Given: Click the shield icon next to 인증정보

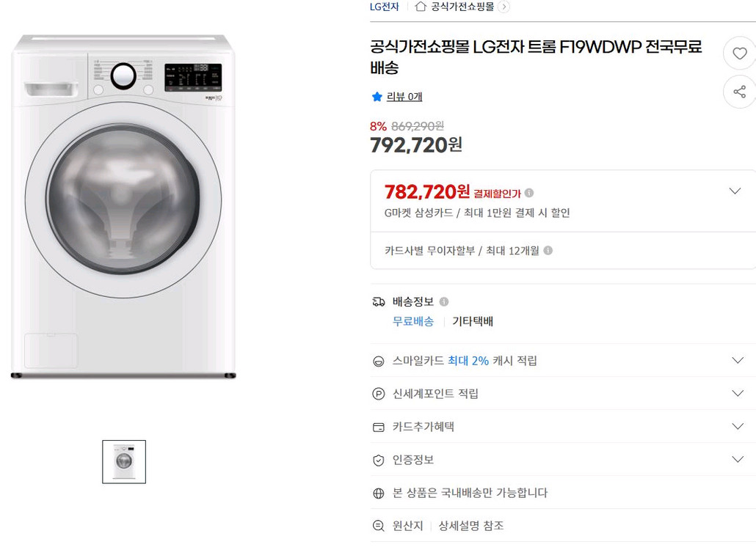Looking at the screenshot, I should 377,459.
